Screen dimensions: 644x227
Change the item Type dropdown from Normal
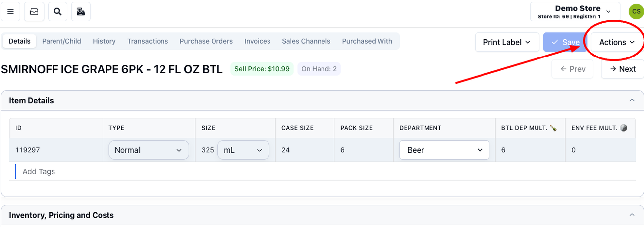149,150
